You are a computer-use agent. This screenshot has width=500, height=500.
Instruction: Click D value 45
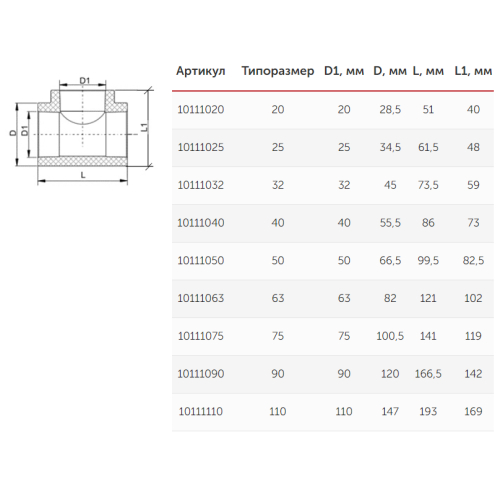point(390,185)
